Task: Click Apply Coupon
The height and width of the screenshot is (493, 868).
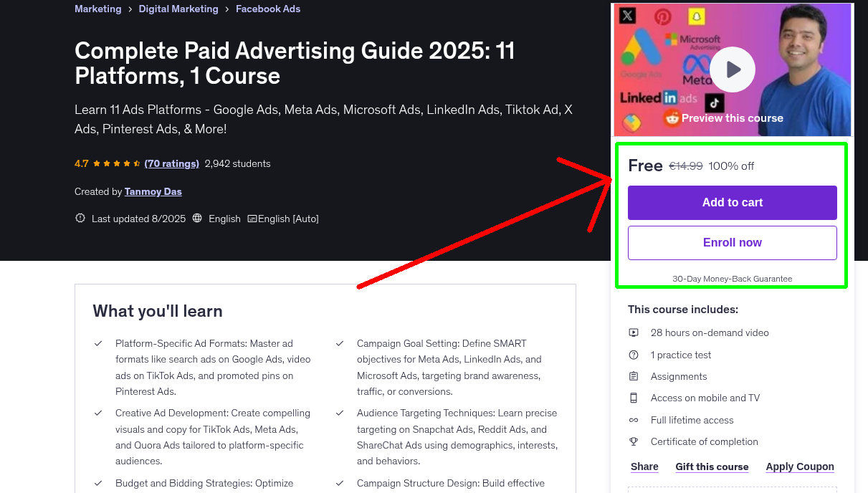Action: click(799, 466)
